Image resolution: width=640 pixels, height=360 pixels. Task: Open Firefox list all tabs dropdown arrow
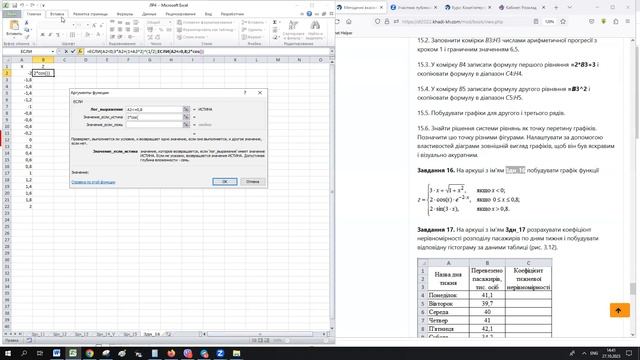(570, 7)
